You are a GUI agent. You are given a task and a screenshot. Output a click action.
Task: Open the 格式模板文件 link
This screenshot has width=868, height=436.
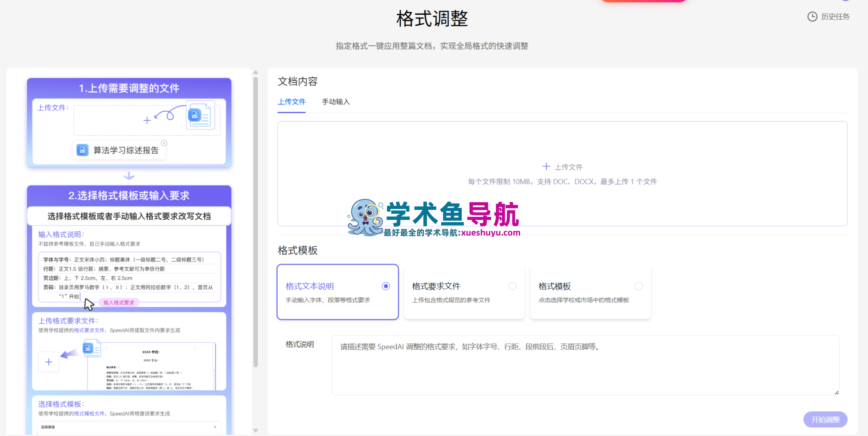tap(89, 414)
